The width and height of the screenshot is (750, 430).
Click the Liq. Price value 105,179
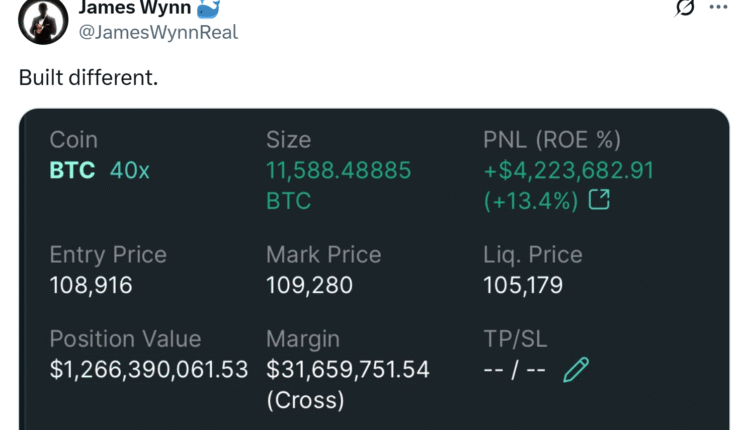coord(522,285)
